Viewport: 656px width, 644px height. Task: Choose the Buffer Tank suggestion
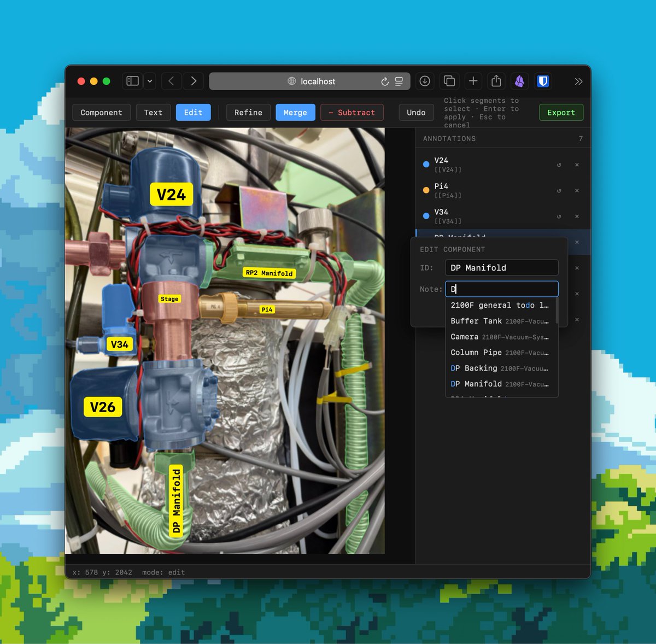501,321
